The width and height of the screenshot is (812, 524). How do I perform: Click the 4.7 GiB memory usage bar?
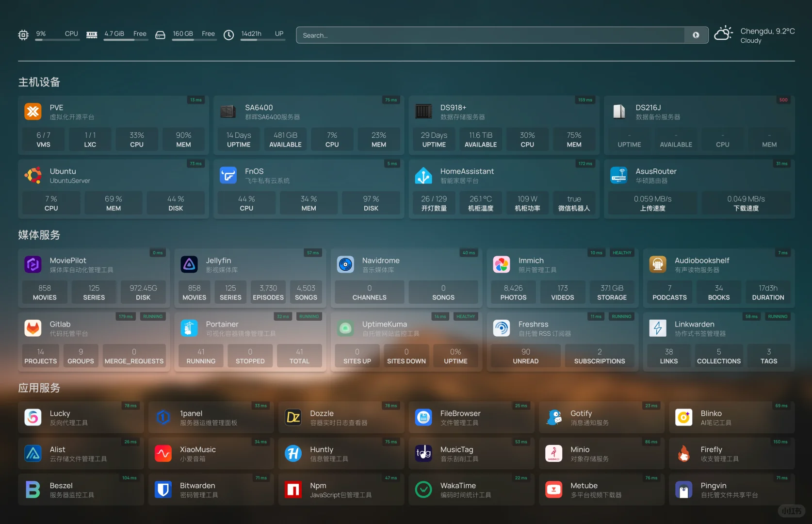(126, 40)
